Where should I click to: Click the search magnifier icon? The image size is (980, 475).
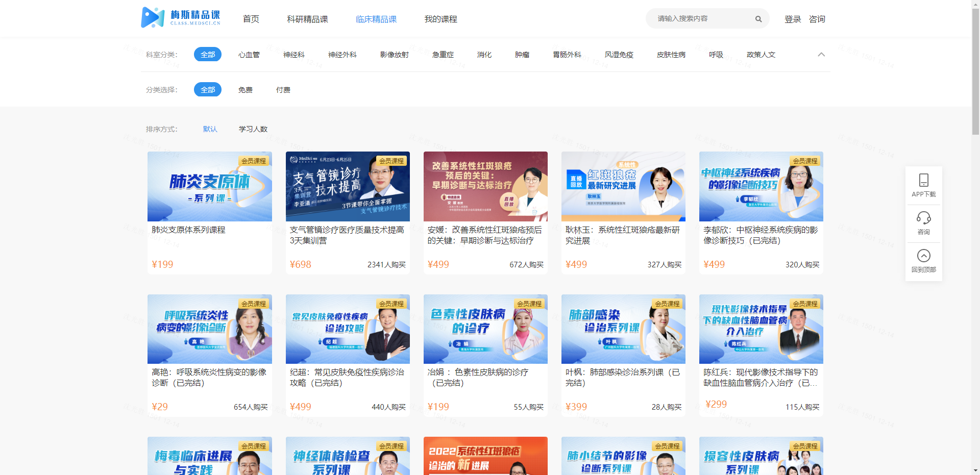pyautogui.click(x=758, y=19)
